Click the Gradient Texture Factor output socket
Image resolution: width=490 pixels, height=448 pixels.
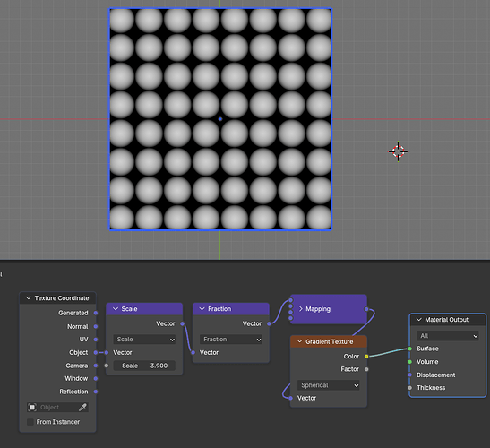[x=366, y=369]
